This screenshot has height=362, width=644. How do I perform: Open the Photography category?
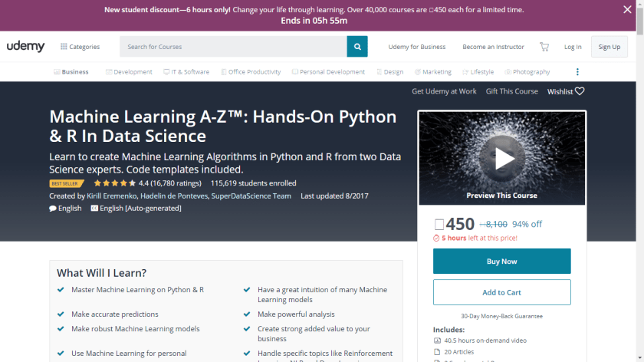click(527, 72)
